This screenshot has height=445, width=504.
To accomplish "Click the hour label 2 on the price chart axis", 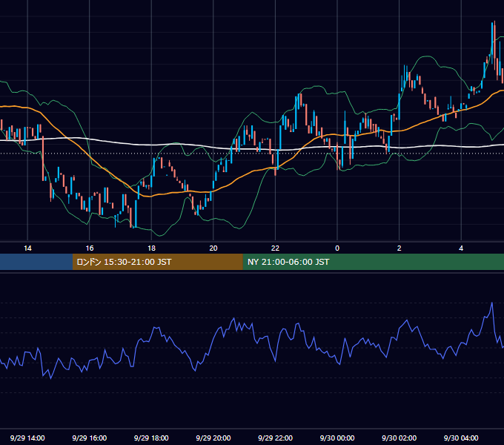I will (399, 248).
